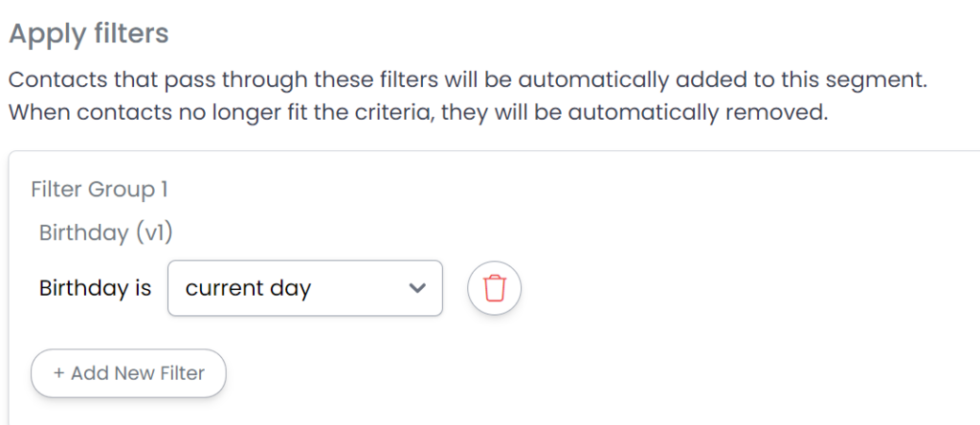The image size is (980, 425).
Task: Open the 'current day' dropdown
Action: coord(304,288)
